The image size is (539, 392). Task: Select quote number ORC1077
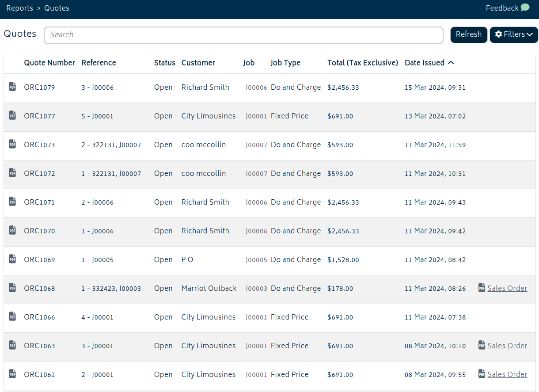pyautogui.click(x=39, y=116)
